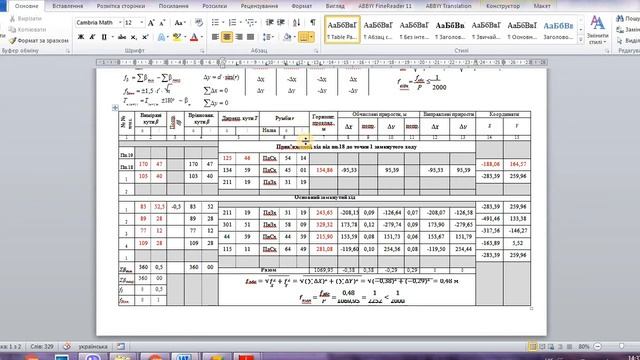Toggle the pilcrow show-formatting marks button

click(x=313, y=23)
